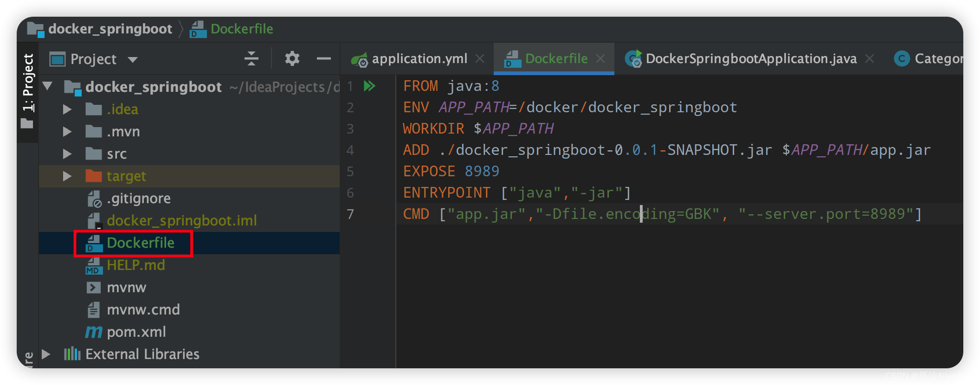This screenshot has width=980, height=385.
Task: Click "--server.port=8989" string in editor
Action: pos(825,214)
